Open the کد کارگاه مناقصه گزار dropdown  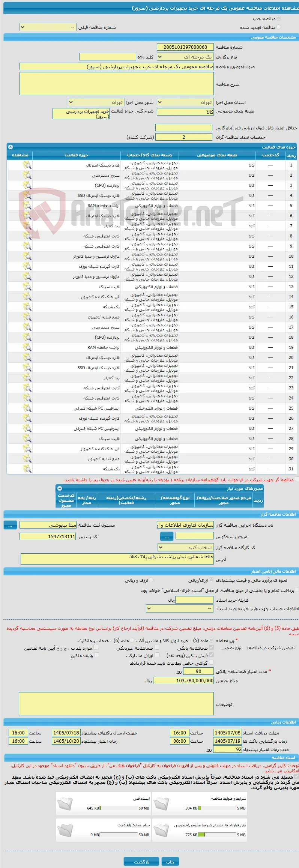(185, 547)
